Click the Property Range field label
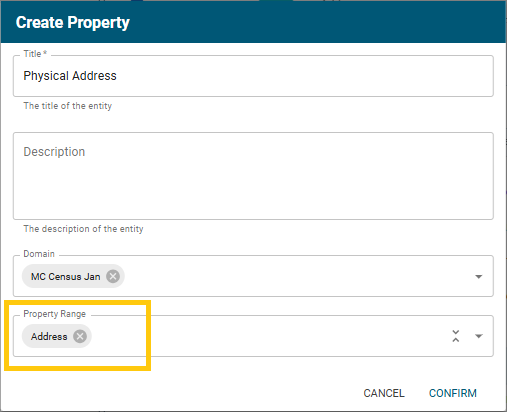Image resolution: width=508 pixels, height=414 pixels. (x=55, y=314)
